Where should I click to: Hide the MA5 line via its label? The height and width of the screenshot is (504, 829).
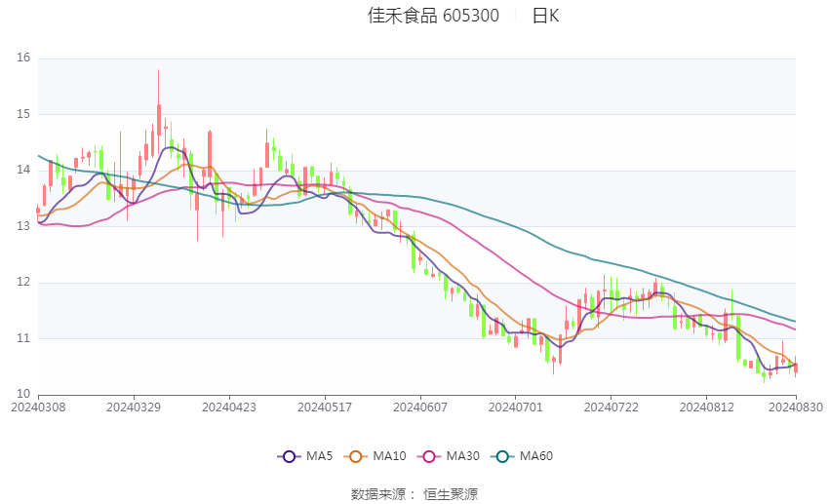(319, 456)
